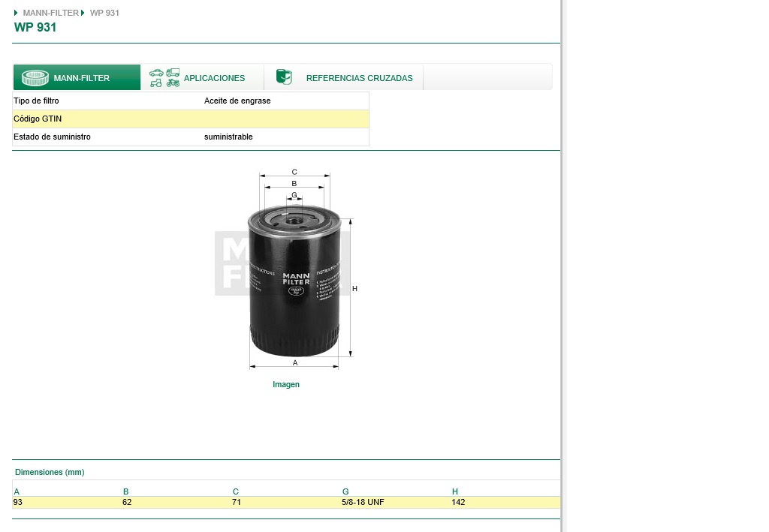
Task: Click the green arrow before MANN-FILTER breadcrumb
Action: (x=16, y=13)
